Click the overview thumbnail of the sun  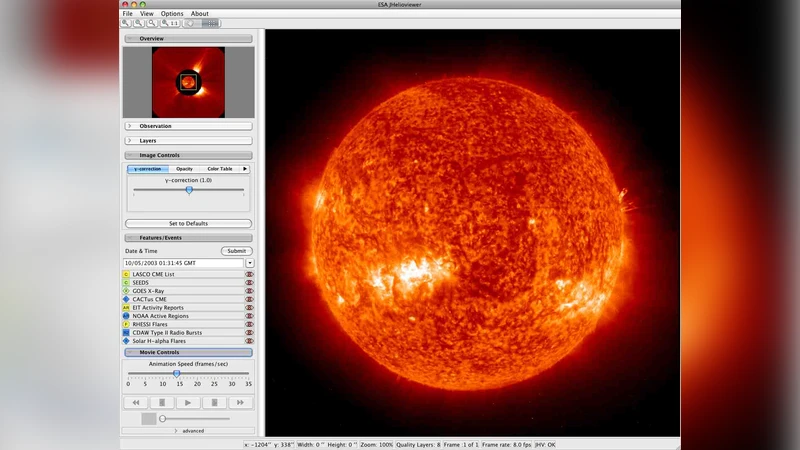click(x=188, y=82)
